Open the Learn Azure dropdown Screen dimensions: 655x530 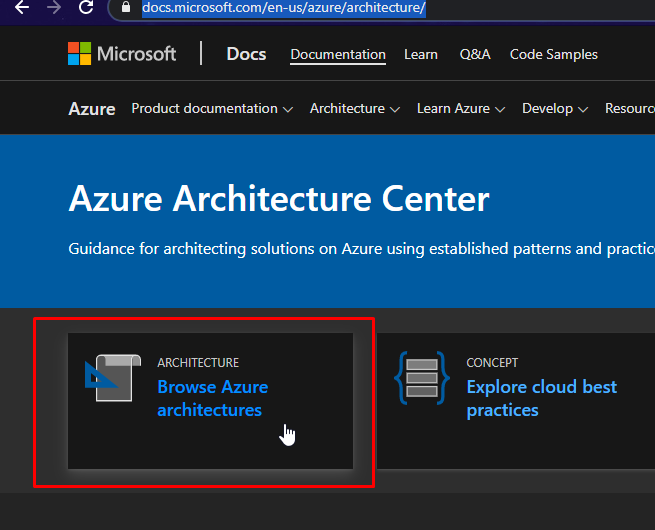461,108
